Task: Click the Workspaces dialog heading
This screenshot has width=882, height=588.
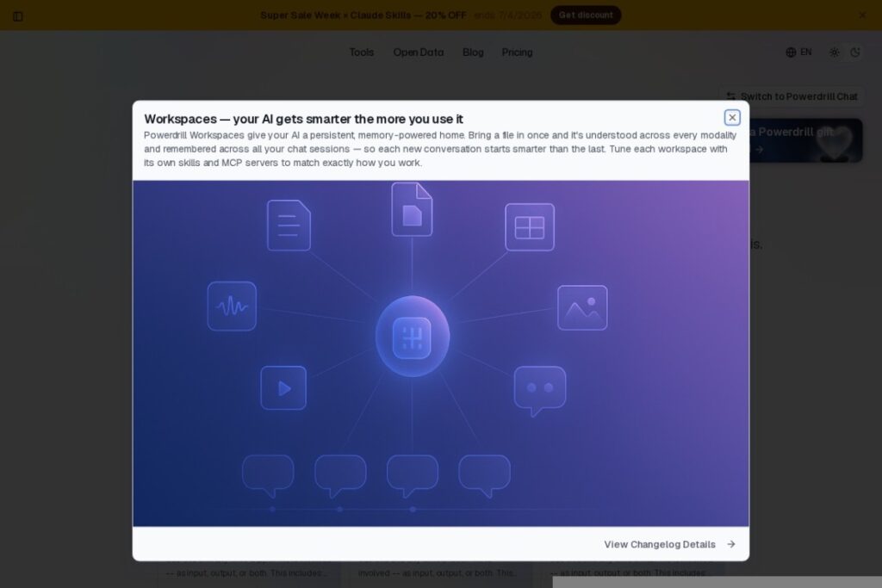Action: (303, 119)
